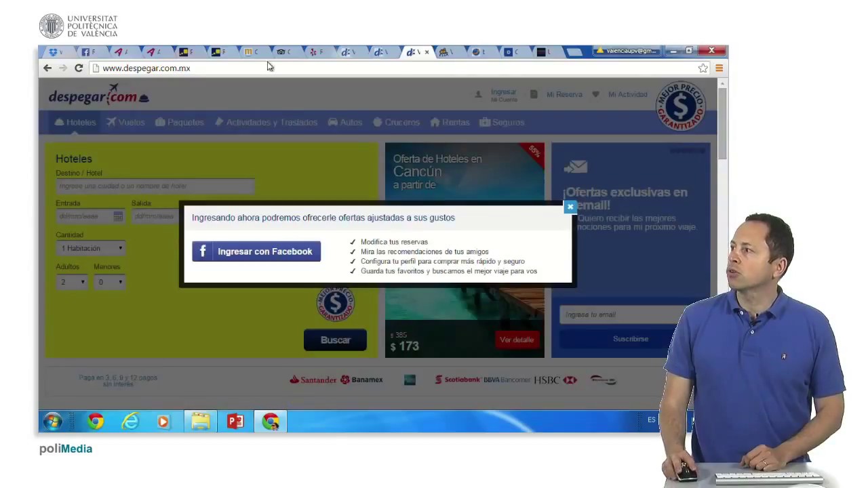Open the Hoteles navigation tab

pyautogui.click(x=75, y=123)
